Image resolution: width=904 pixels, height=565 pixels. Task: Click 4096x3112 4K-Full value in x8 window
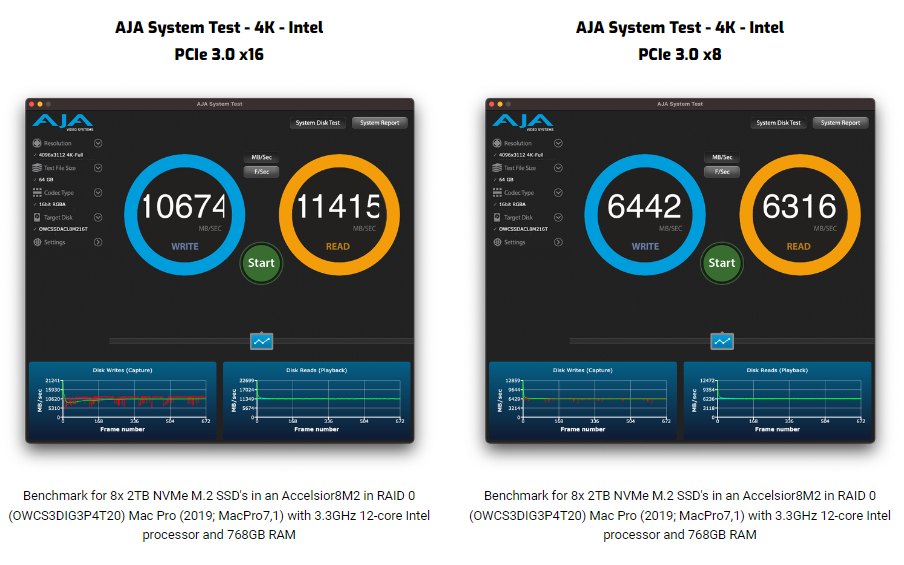[x=521, y=155]
